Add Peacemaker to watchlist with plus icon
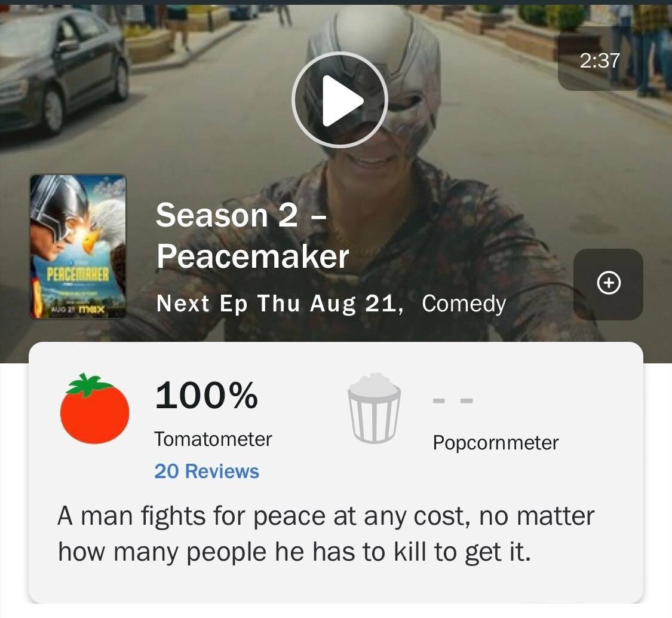The height and width of the screenshot is (618, 672). coord(608,283)
